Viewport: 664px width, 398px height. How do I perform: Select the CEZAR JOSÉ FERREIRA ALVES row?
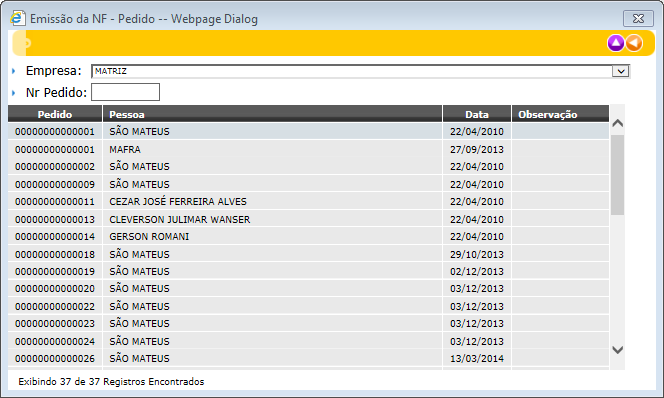pyautogui.click(x=308, y=202)
